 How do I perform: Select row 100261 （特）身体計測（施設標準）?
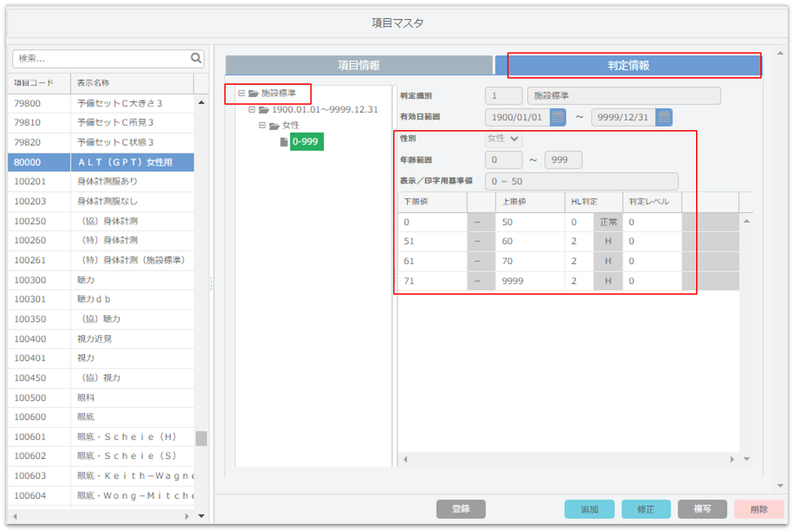pos(101,260)
